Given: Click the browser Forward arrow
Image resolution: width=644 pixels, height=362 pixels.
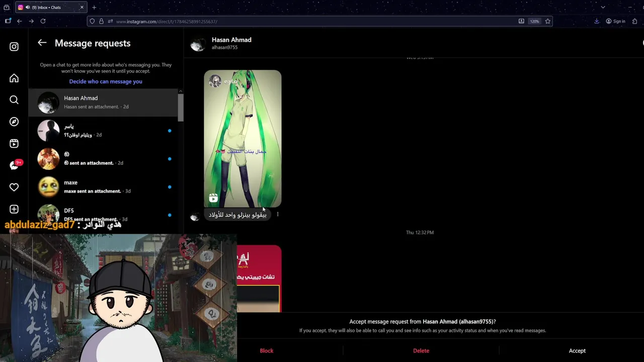Looking at the screenshot, I should point(31,21).
